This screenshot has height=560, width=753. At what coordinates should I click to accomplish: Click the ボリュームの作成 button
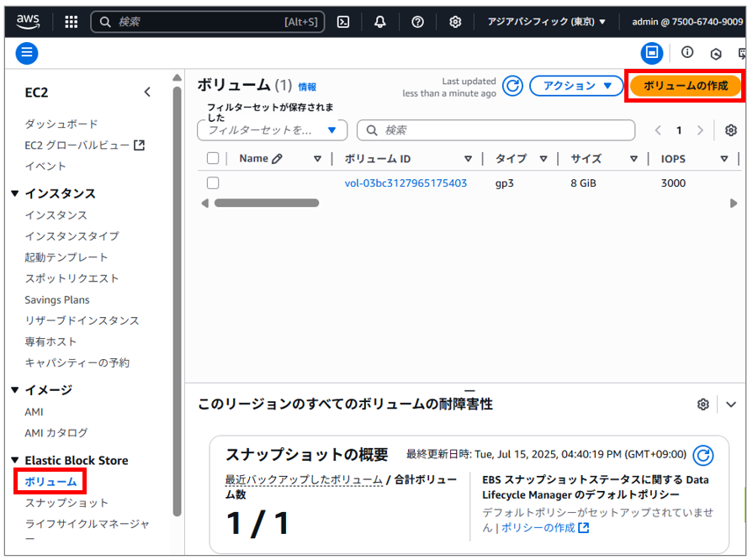point(686,86)
